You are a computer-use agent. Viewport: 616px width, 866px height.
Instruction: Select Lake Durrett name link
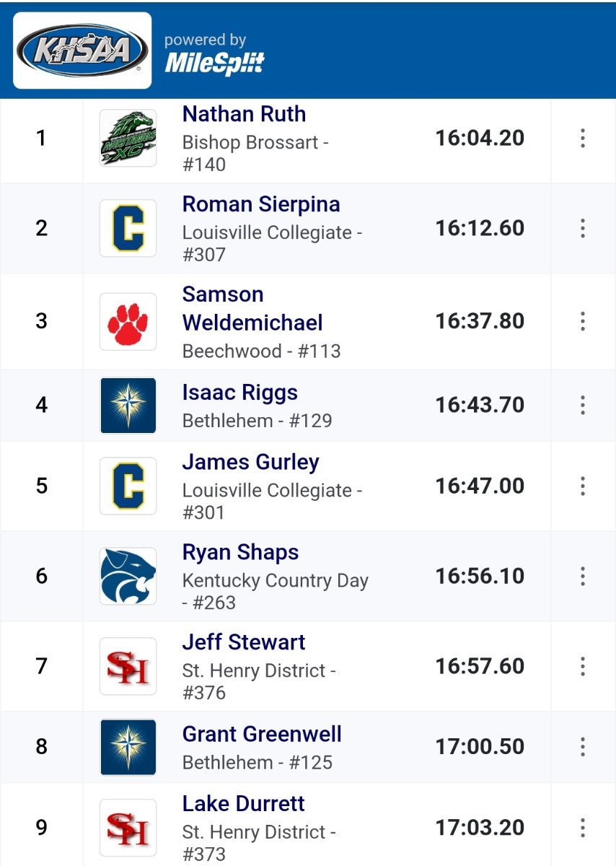[x=244, y=804]
